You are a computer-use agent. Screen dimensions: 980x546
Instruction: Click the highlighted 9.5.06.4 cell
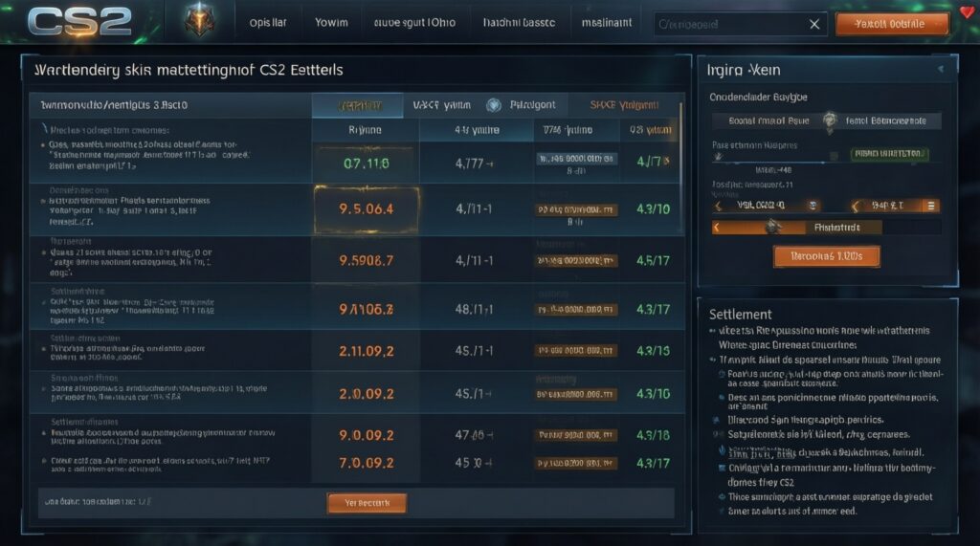tap(367, 209)
